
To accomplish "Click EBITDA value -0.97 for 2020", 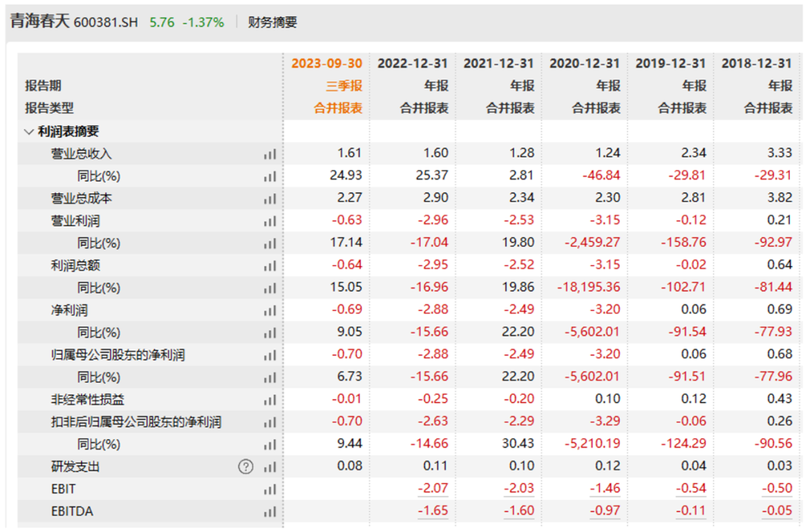I will [605, 511].
